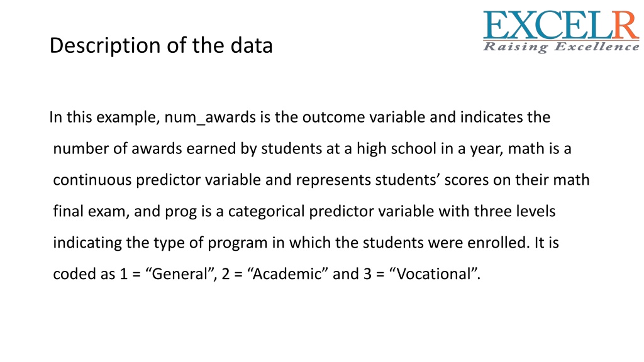
Task: Click the ExcelR logo
Action: 561,31
